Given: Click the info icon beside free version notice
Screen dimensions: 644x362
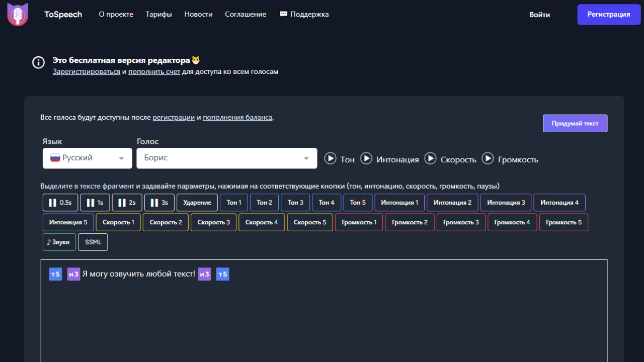Looking at the screenshot, I should 39,62.
